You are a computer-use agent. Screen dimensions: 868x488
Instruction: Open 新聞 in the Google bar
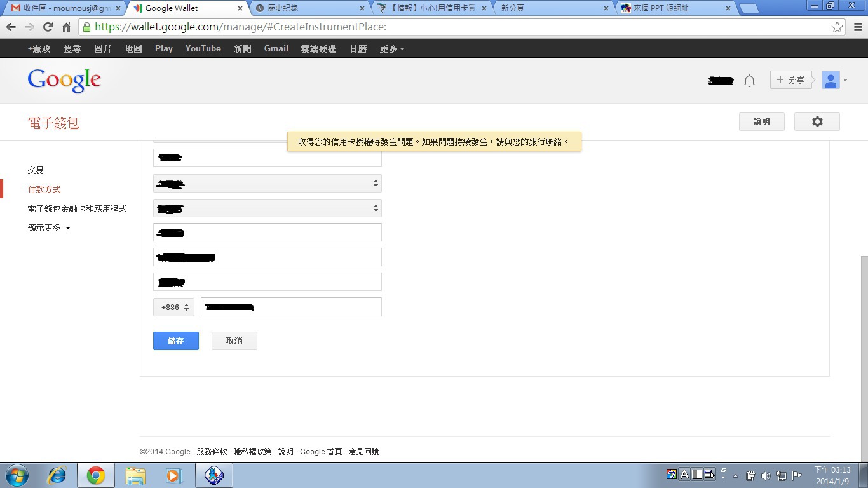point(243,49)
